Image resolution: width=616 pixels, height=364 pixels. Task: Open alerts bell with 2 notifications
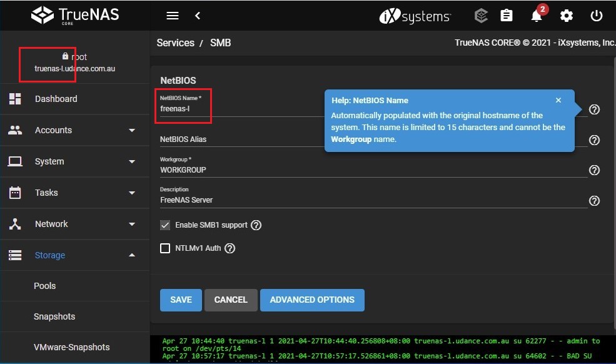coord(537,15)
